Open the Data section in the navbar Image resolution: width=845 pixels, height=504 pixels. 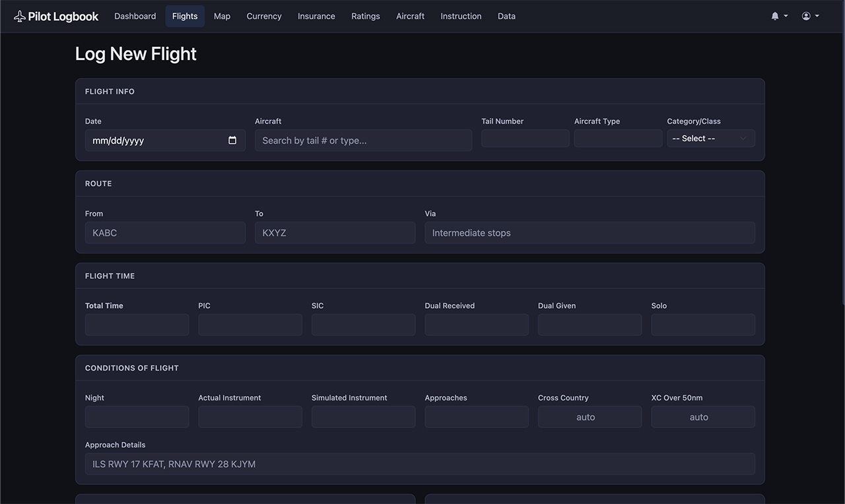coord(506,16)
